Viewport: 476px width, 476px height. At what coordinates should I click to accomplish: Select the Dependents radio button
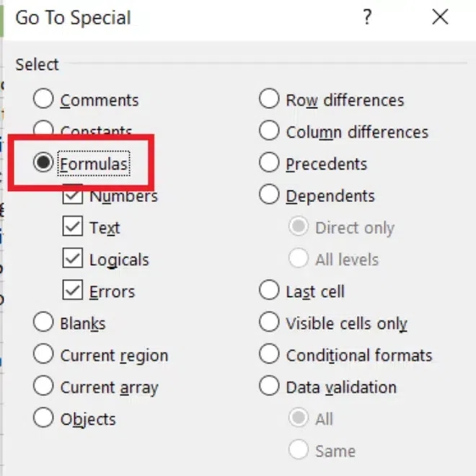click(269, 195)
